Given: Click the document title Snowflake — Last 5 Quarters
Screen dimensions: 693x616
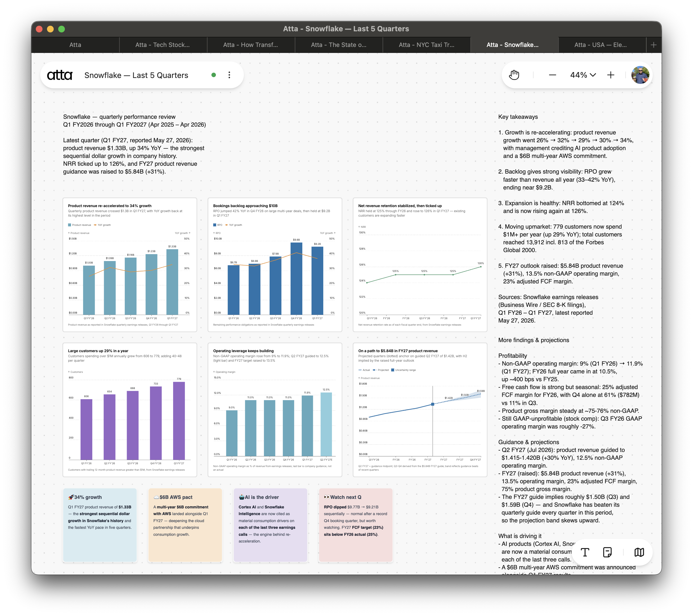Looking at the screenshot, I should 136,75.
